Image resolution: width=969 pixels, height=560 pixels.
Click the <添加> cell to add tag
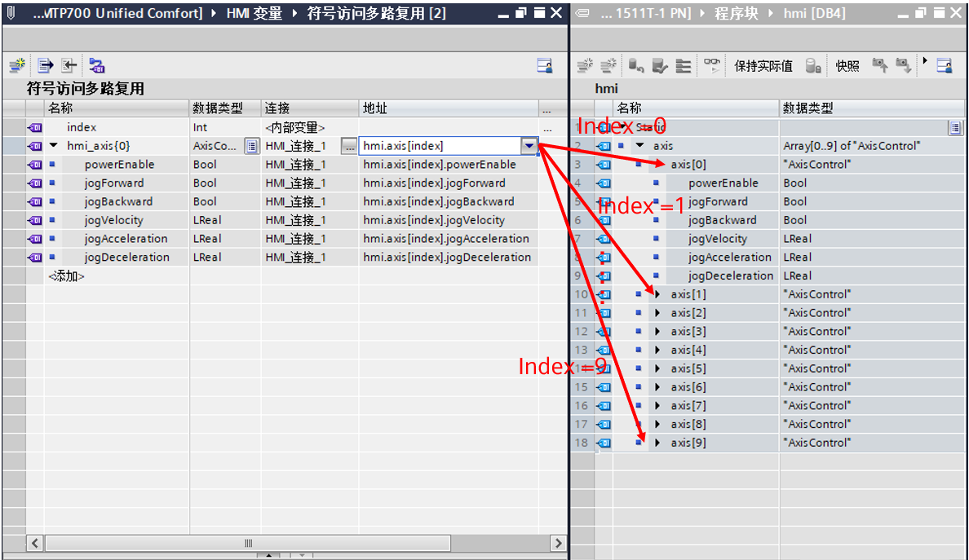[66, 276]
